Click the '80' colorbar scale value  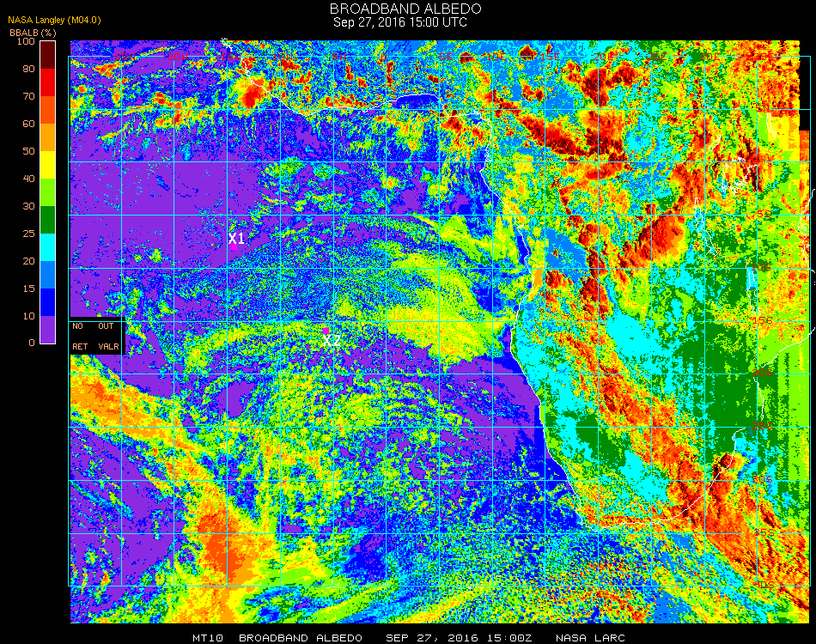(28, 69)
